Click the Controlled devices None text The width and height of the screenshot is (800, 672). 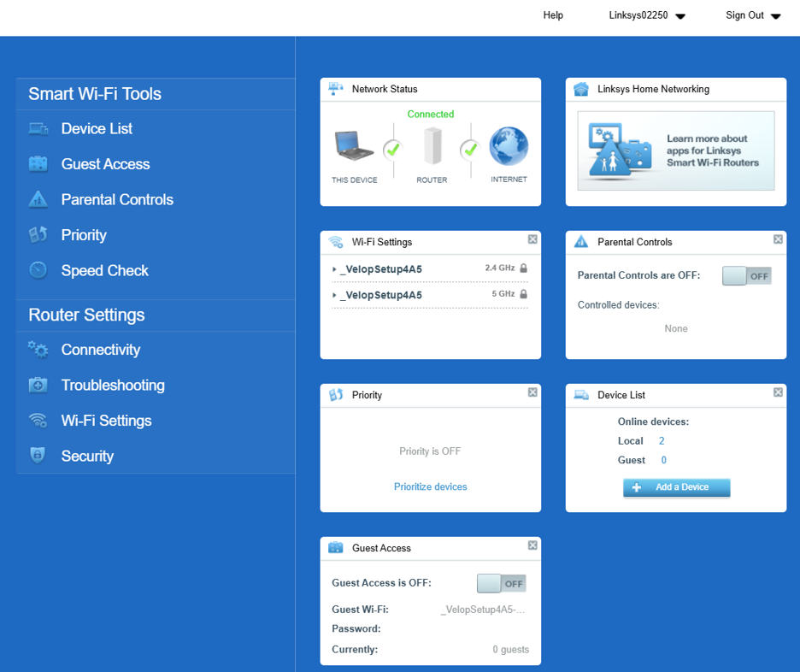(x=676, y=328)
